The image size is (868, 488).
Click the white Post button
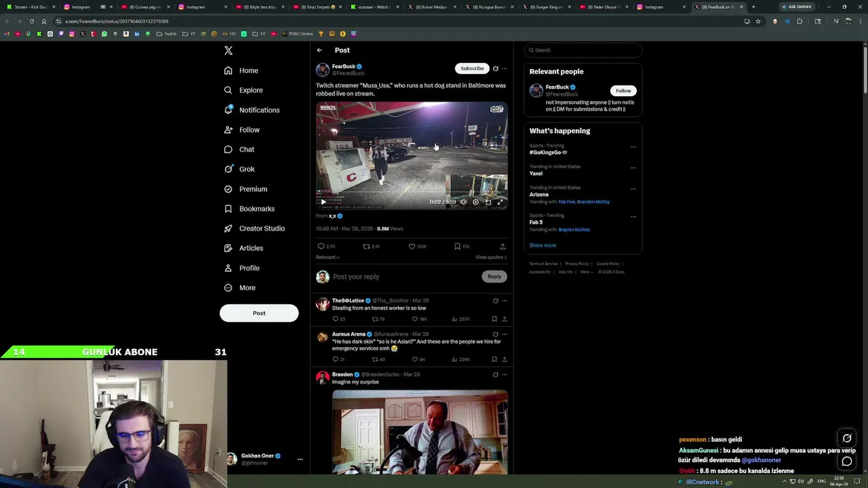[259, 313]
